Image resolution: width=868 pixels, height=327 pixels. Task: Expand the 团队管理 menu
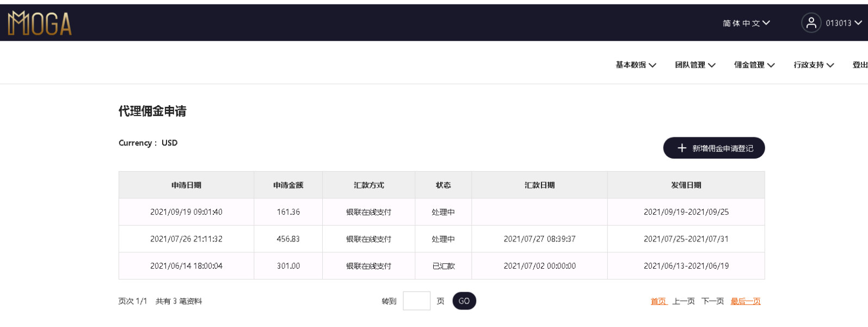click(x=695, y=65)
